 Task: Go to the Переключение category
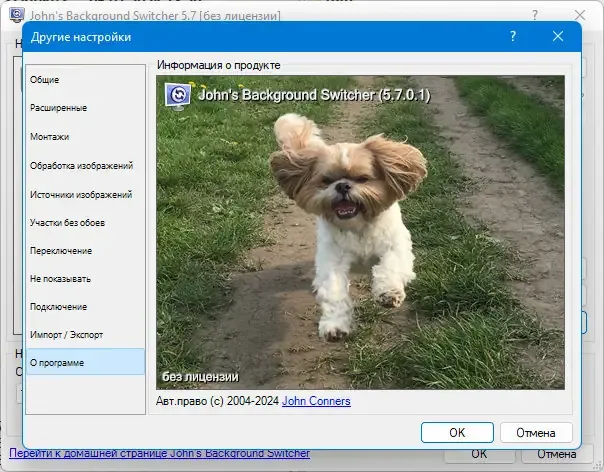point(85,251)
